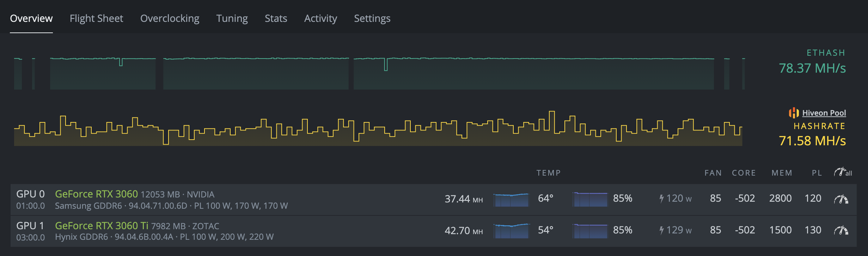Click the GPU 0 overclock speedometer icon

tap(841, 199)
